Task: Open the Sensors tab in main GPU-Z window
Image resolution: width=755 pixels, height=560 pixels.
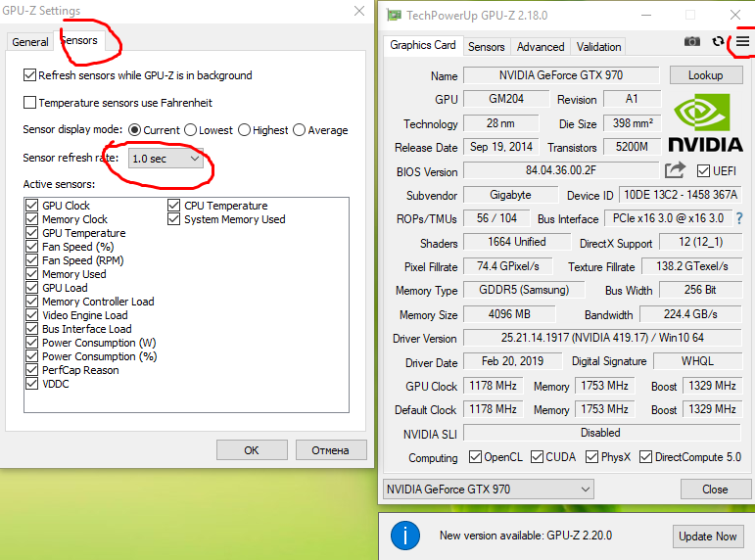Action: [x=487, y=47]
